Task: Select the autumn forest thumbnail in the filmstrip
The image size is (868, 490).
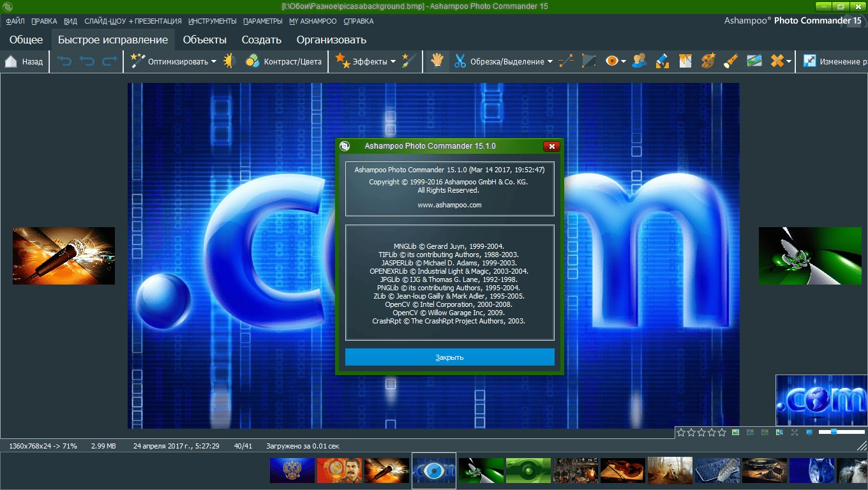Action: coord(670,471)
